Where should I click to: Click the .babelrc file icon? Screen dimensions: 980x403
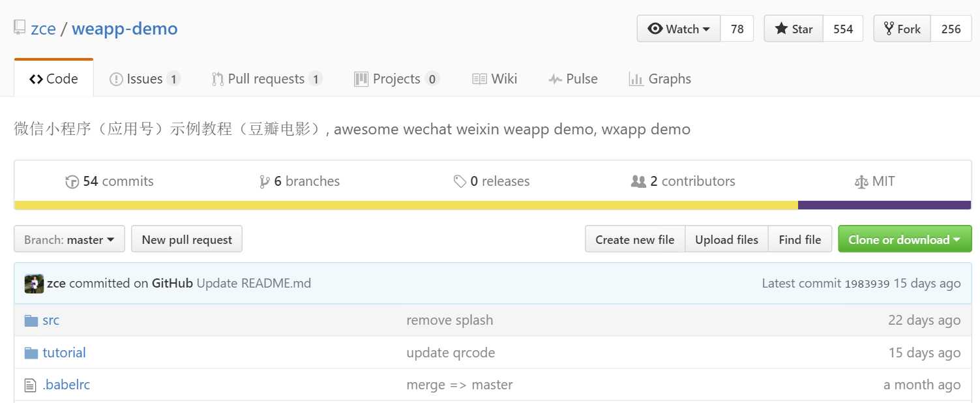[30, 385]
